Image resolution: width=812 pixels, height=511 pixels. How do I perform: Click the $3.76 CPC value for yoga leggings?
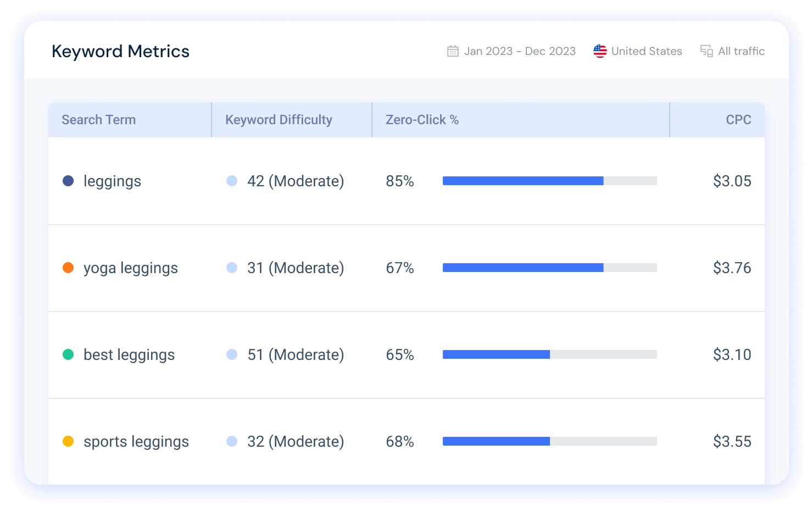pyautogui.click(x=732, y=268)
